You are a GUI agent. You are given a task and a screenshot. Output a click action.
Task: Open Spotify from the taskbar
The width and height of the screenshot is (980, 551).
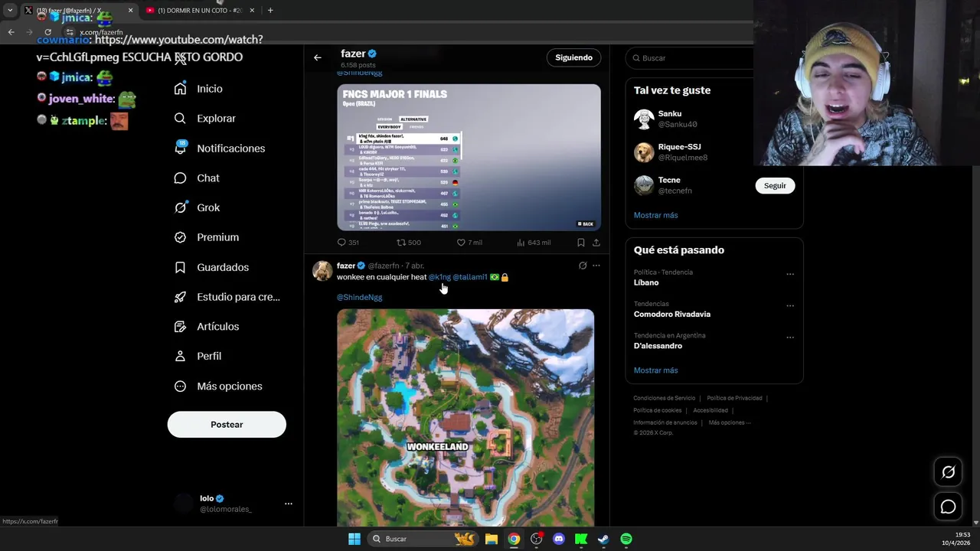[626, 539]
